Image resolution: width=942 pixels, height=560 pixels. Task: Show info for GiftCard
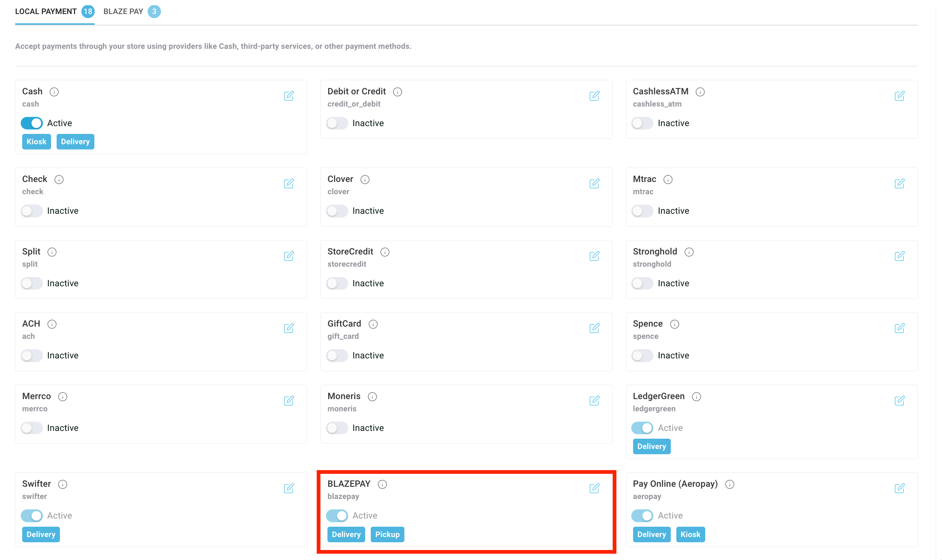373,324
